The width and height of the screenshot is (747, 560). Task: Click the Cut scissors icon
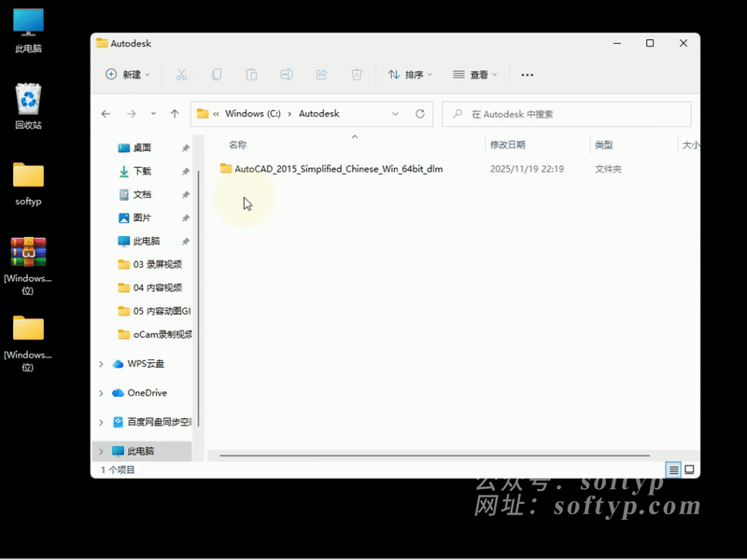click(x=181, y=75)
